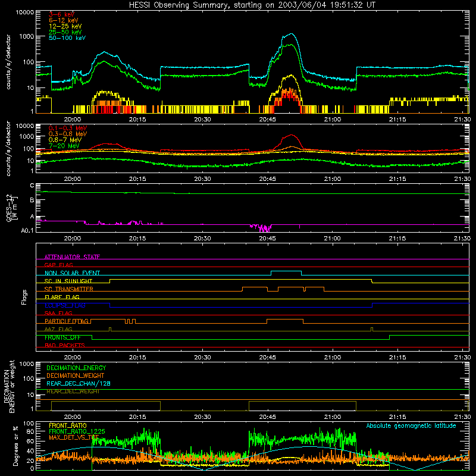Click the 50-100 keV peak near 20:50

click(x=291, y=34)
